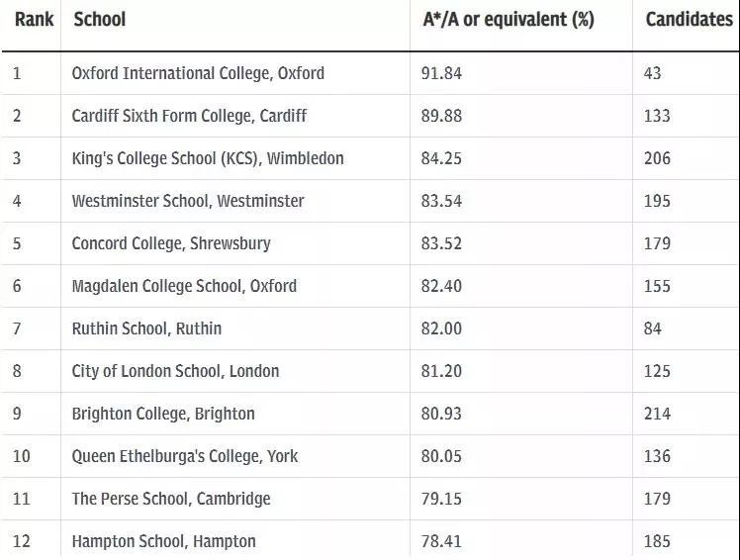Select Magdalen College School, Oxford

pyautogui.click(x=184, y=286)
